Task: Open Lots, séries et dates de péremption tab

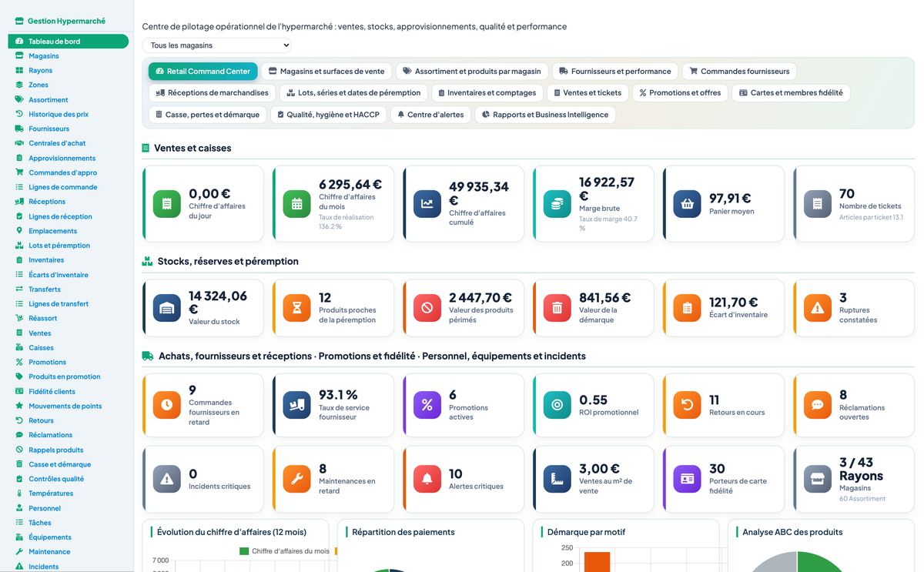Action: point(353,93)
